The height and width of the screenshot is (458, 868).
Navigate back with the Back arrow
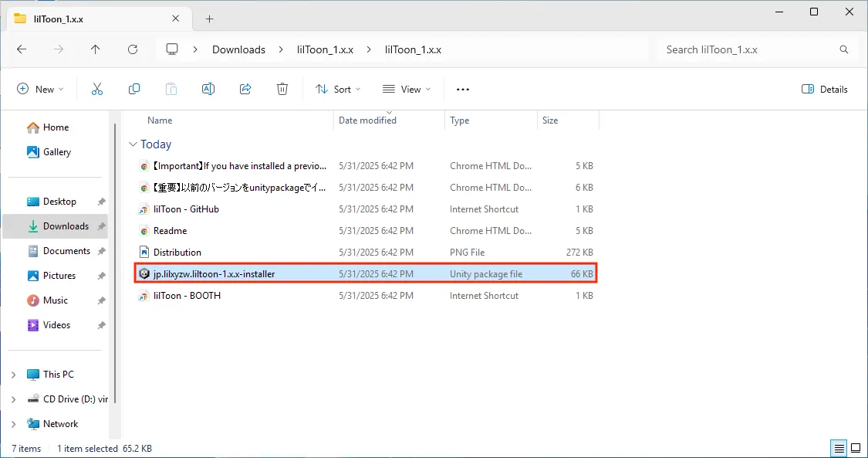(x=22, y=49)
